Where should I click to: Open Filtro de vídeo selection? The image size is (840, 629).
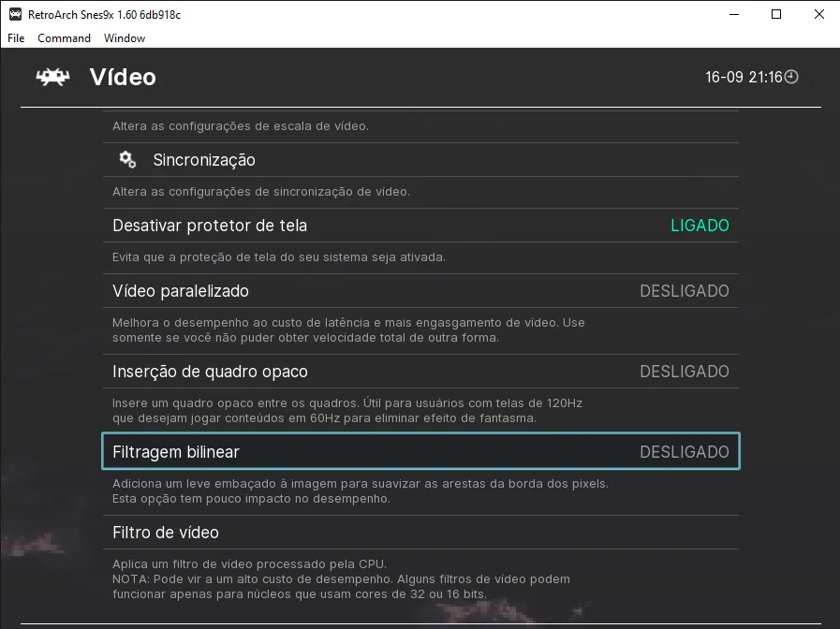point(420,532)
